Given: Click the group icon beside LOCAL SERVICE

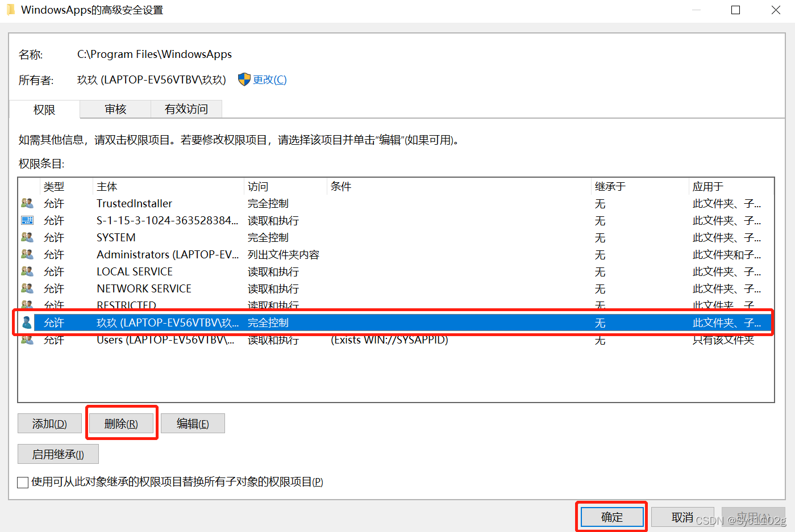Looking at the screenshot, I should click(x=27, y=271).
